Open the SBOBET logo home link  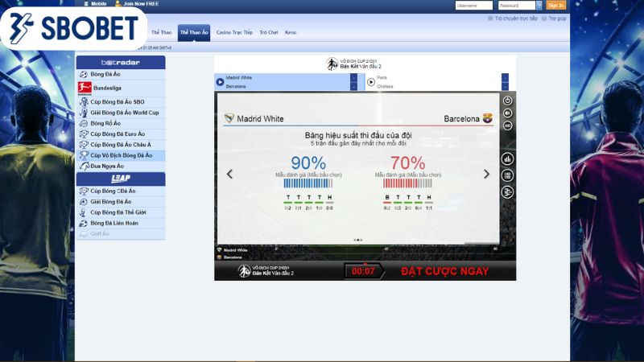pos(73,29)
